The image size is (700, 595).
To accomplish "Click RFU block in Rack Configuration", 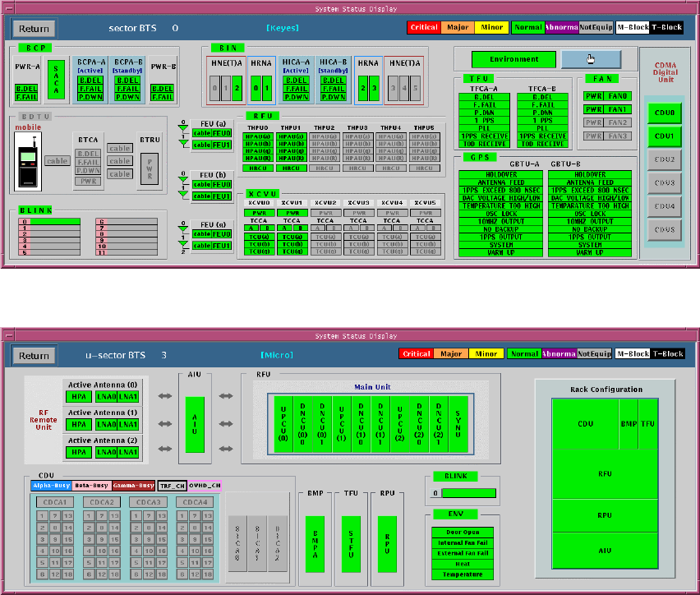I will point(605,474).
